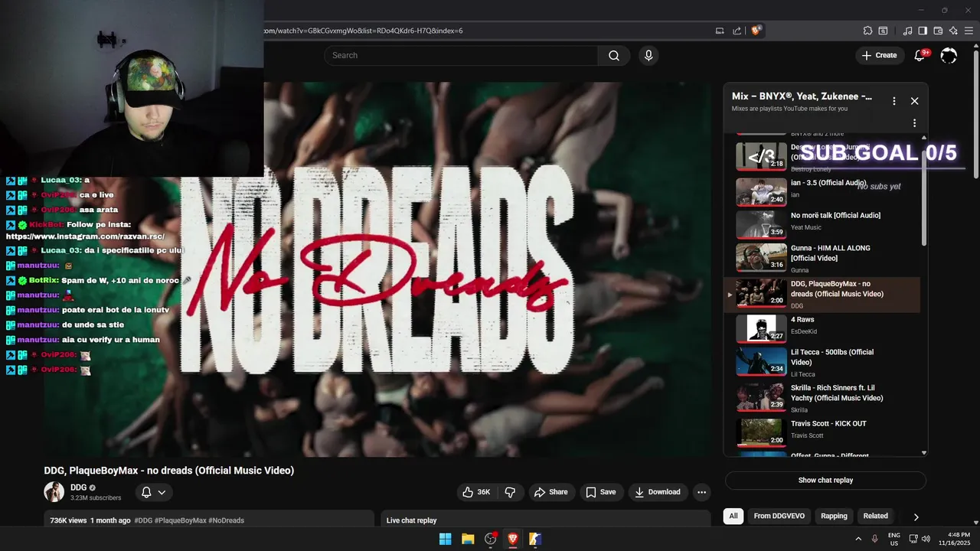The width and height of the screenshot is (980, 551).
Task: Open Windows Start menu
Action: pyautogui.click(x=445, y=539)
